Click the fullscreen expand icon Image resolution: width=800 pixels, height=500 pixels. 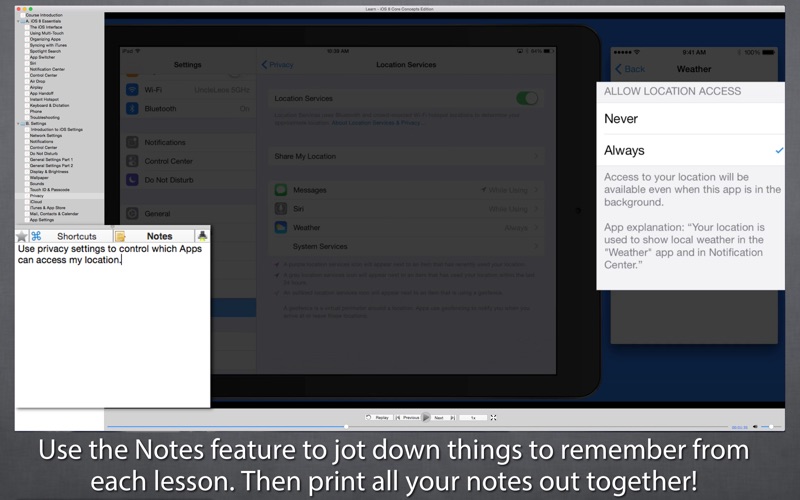493,417
